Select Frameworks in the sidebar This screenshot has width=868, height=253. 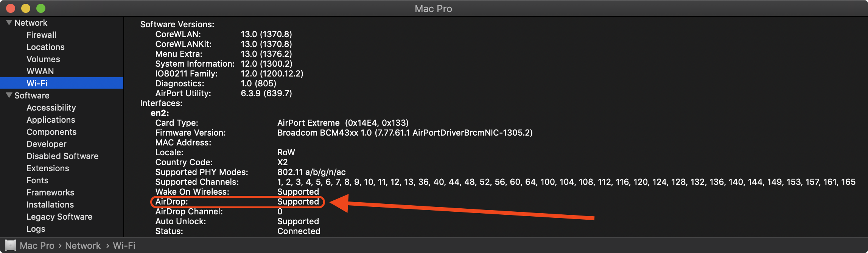[x=50, y=192]
